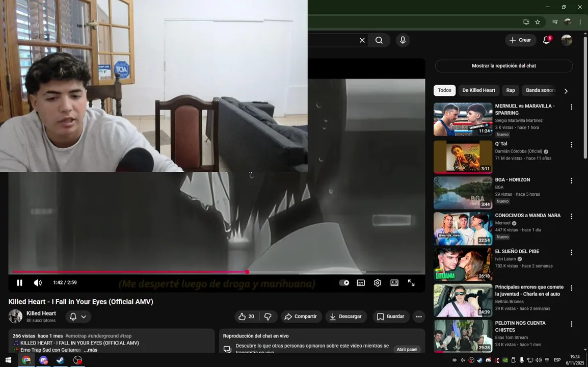Switch input language via ESP indicator
Image resolution: width=588 pixels, height=367 pixels.
pyautogui.click(x=557, y=360)
